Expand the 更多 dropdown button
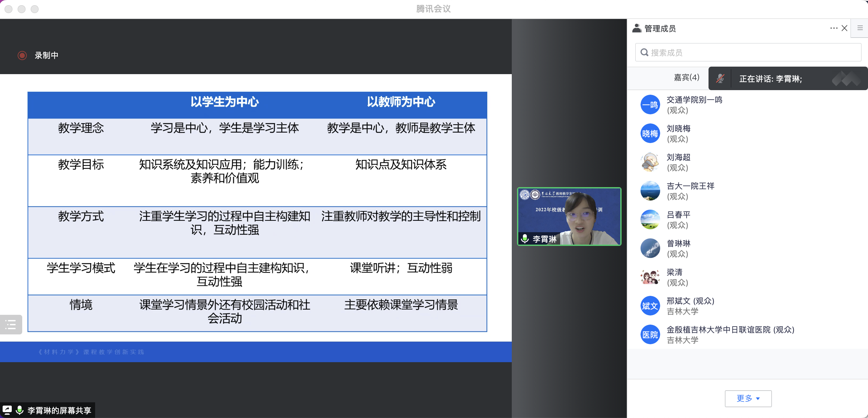The image size is (868, 418). (748, 398)
